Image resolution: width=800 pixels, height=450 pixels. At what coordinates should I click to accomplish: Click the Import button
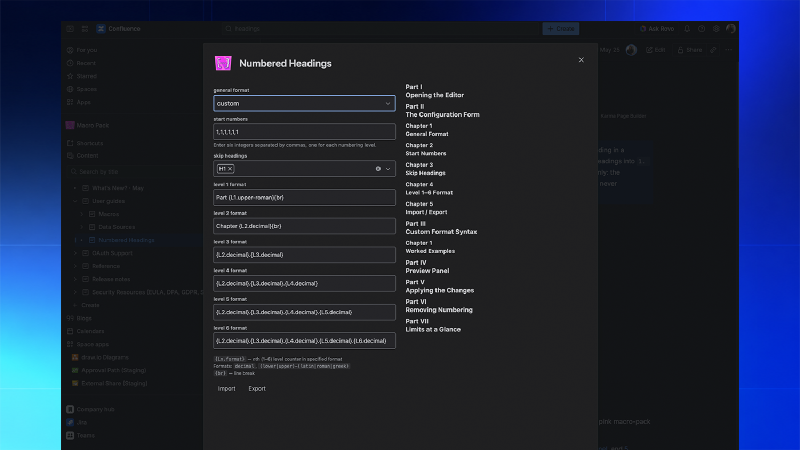point(227,389)
